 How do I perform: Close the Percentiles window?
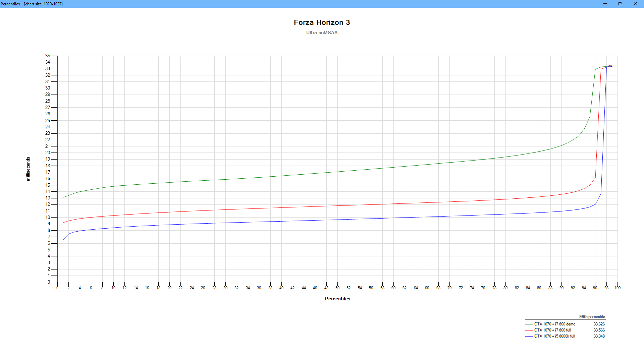(636, 4)
